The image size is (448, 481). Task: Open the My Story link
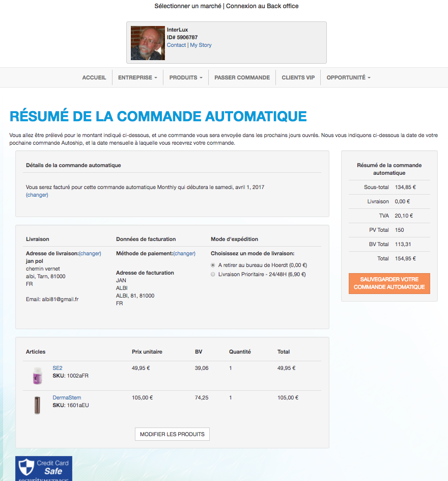pyautogui.click(x=201, y=45)
